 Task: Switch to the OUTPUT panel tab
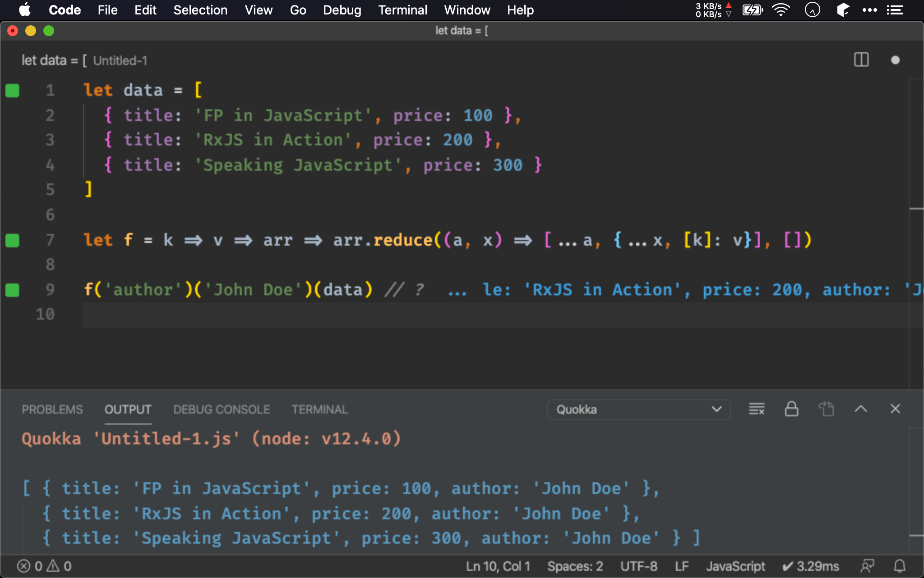(x=128, y=410)
